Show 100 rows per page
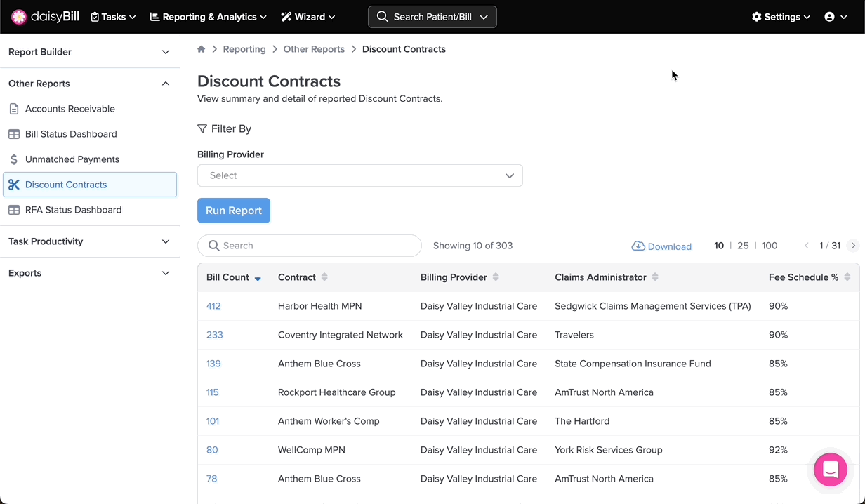The width and height of the screenshot is (865, 504). point(770,246)
